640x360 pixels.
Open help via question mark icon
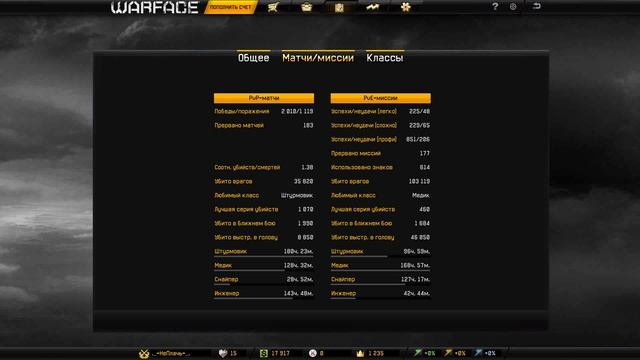click(x=495, y=7)
